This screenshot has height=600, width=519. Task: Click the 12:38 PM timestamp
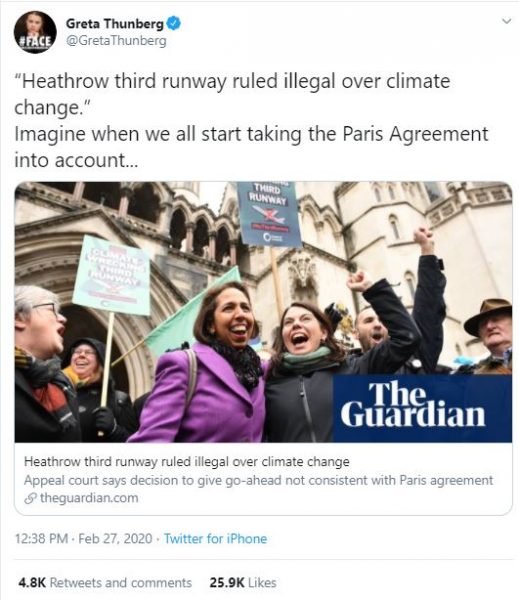pos(41,539)
